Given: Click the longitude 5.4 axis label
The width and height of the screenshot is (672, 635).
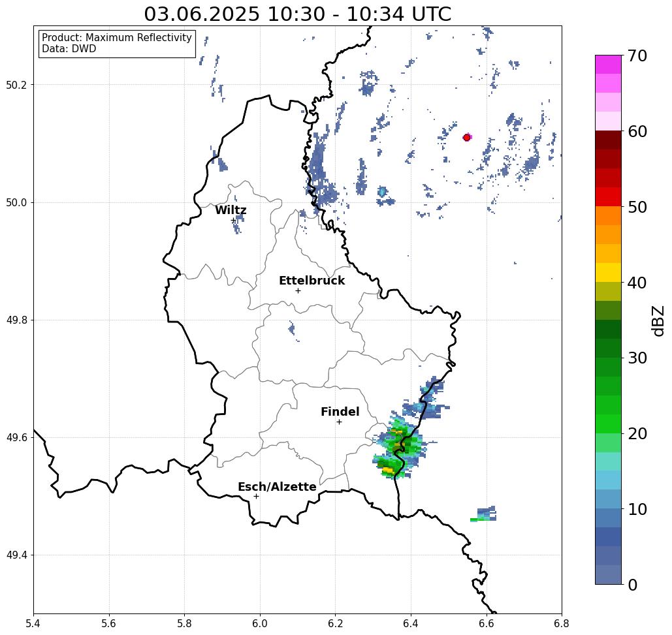Looking at the screenshot, I should [x=33, y=623].
